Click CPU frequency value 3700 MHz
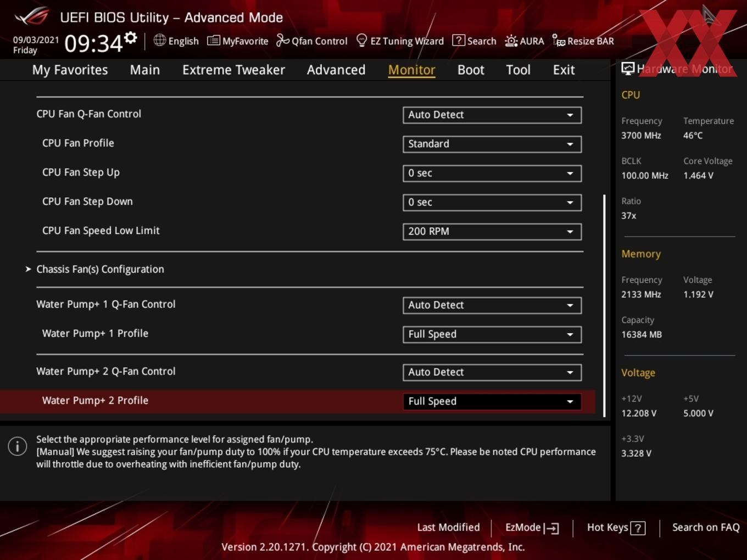 (x=641, y=135)
